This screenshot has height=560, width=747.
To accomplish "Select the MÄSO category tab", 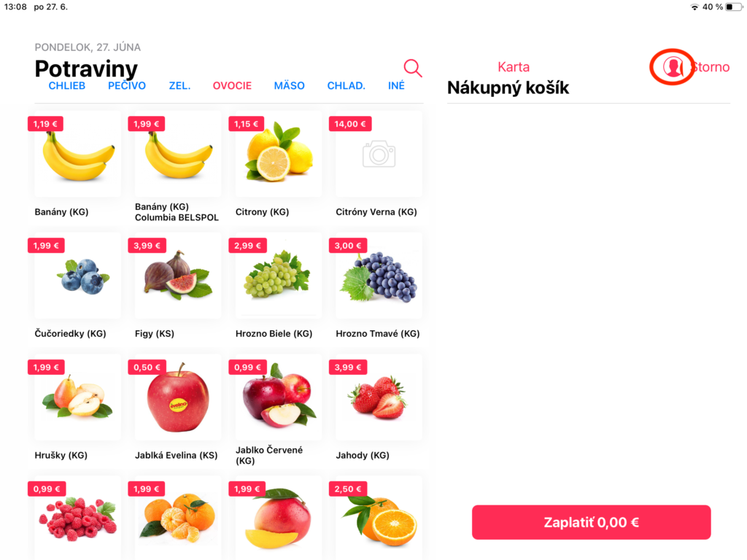I will click(289, 86).
